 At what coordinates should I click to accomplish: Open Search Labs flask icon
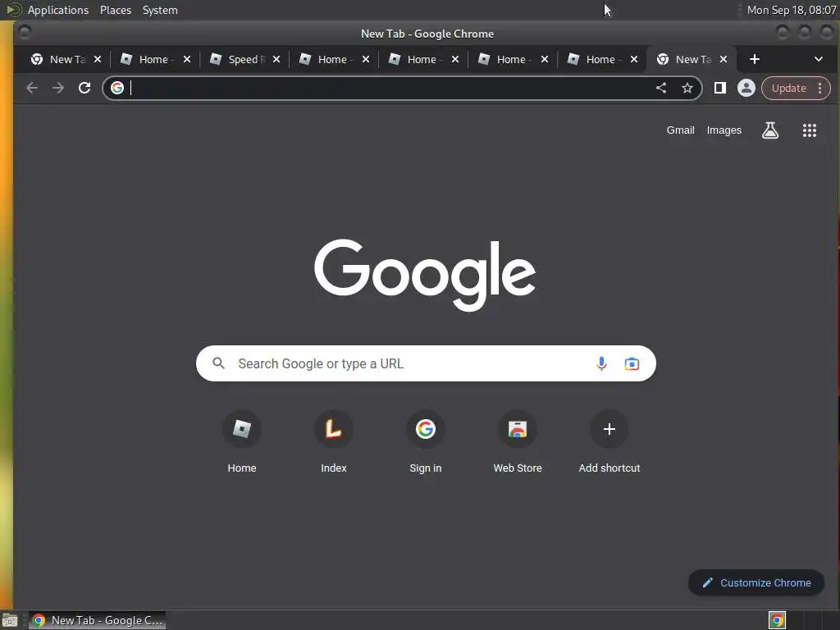[x=770, y=130]
